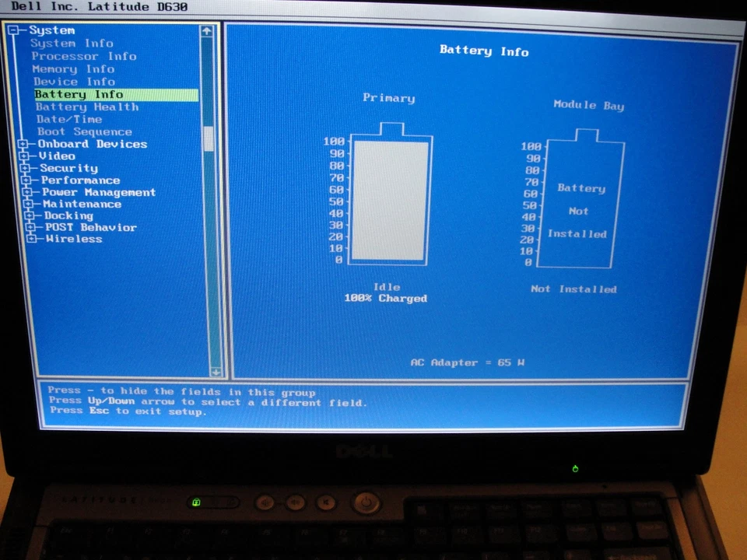Select System Info from the list
747x560 pixels.
72,43
